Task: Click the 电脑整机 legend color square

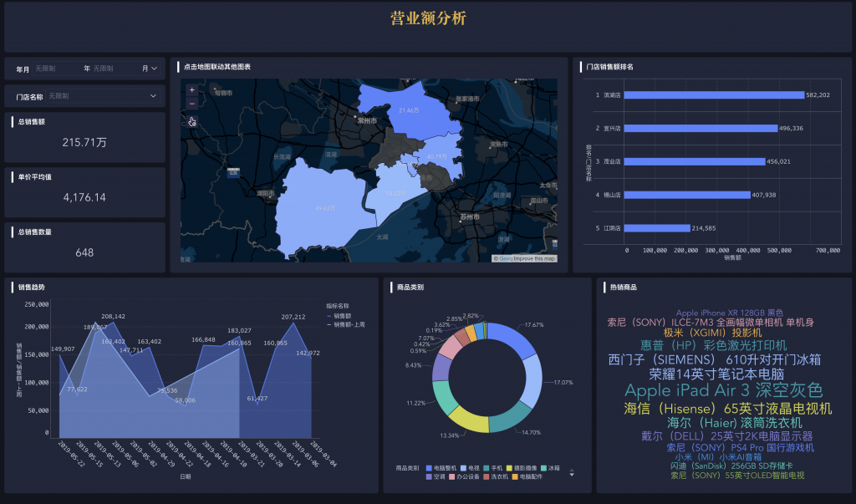Action: pyautogui.click(x=428, y=468)
